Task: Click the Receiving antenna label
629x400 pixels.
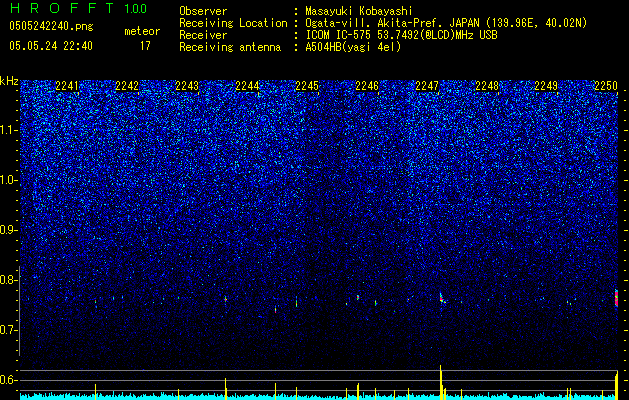Action: tap(230, 47)
